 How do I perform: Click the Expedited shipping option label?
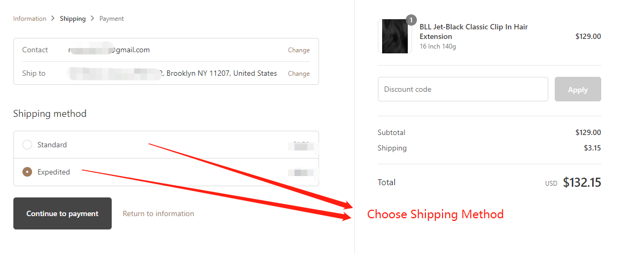click(x=53, y=172)
